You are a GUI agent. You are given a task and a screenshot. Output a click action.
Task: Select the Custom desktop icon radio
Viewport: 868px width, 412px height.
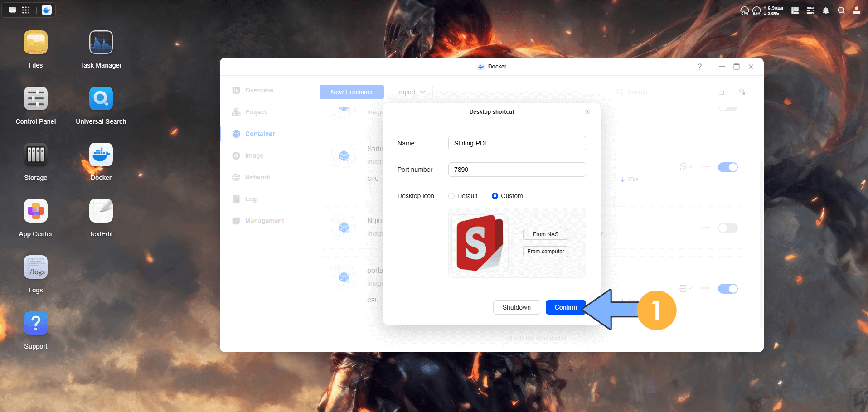(495, 196)
